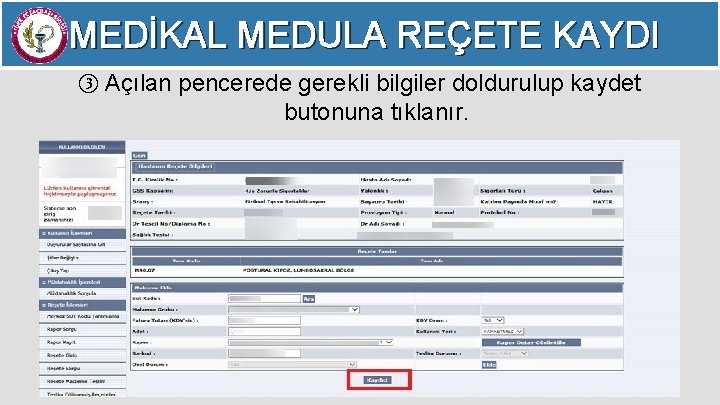
Task: Collapse the Reçete İşlemleri sidebar section
Action: tap(82, 305)
